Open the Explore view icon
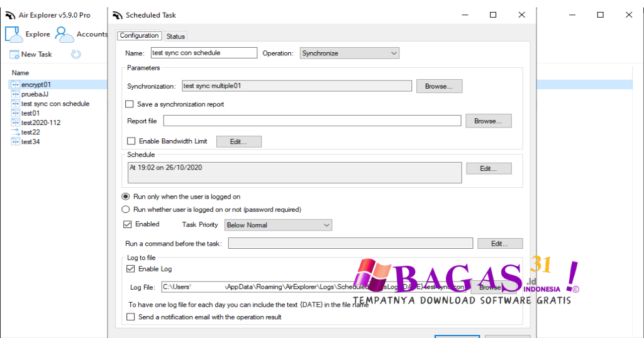The image size is (644, 338). (x=14, y=35)
